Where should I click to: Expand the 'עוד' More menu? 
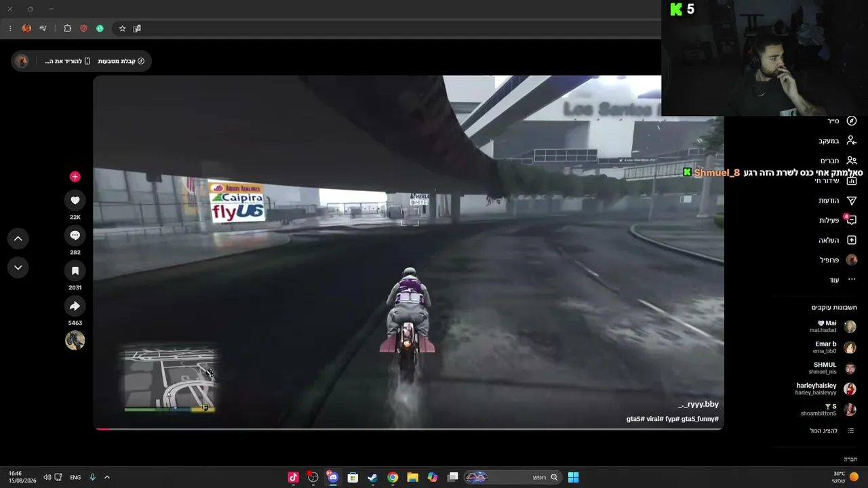(843, 280)
